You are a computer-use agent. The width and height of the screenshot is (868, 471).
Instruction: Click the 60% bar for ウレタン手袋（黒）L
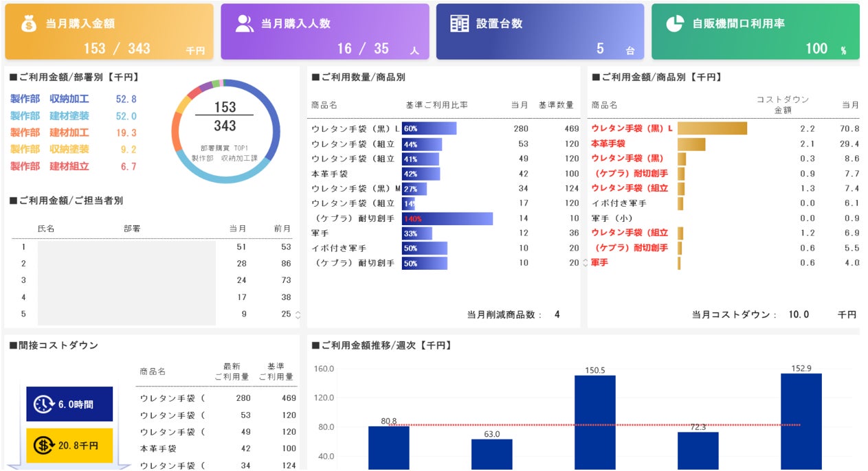coord(429,128)
